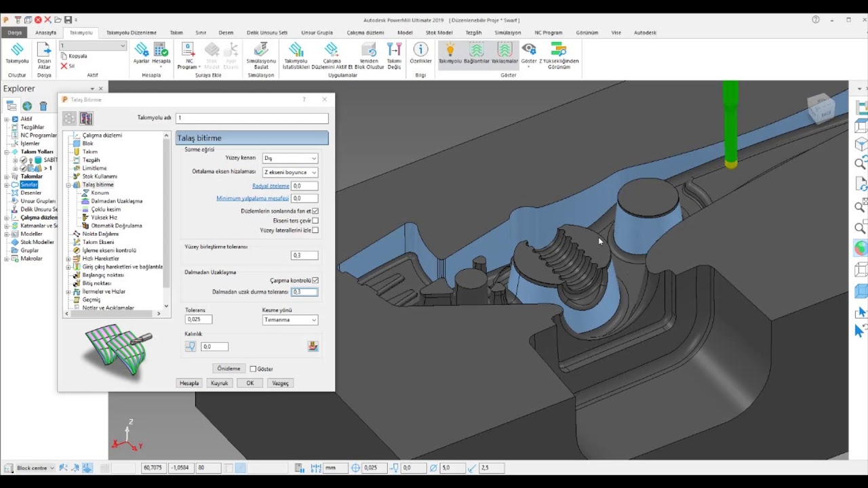Open the Anasayfa ribbon tab

(x=46, y=33)
